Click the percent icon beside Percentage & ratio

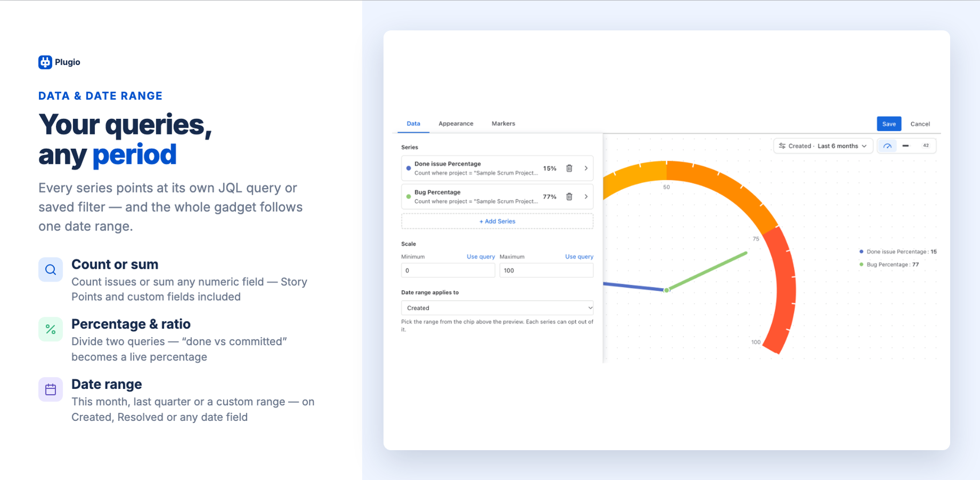[x=51, y=330]
